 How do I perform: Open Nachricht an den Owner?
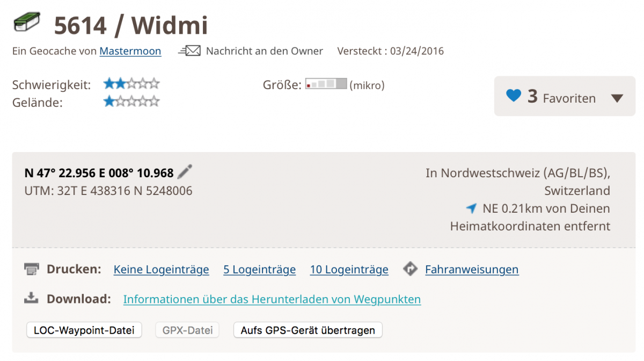[x=265, y=51]
